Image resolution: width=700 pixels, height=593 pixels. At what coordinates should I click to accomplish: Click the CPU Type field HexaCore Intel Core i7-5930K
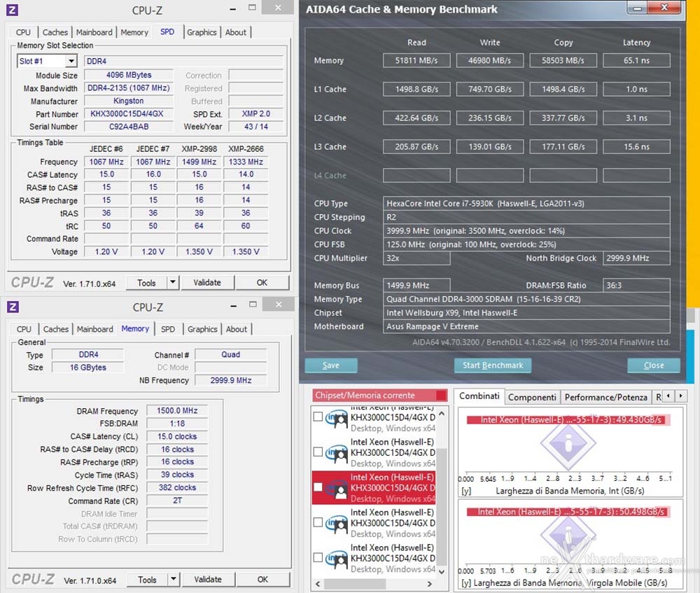[x=526, y=204]
